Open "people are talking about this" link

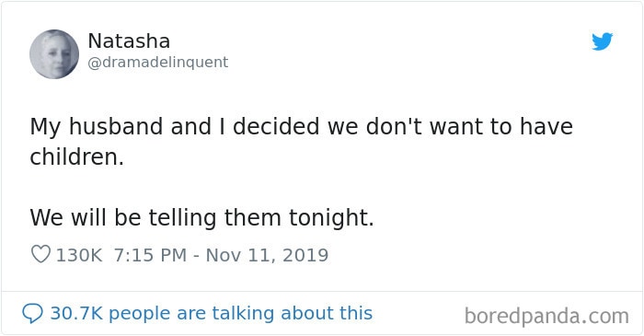(241, 313)
